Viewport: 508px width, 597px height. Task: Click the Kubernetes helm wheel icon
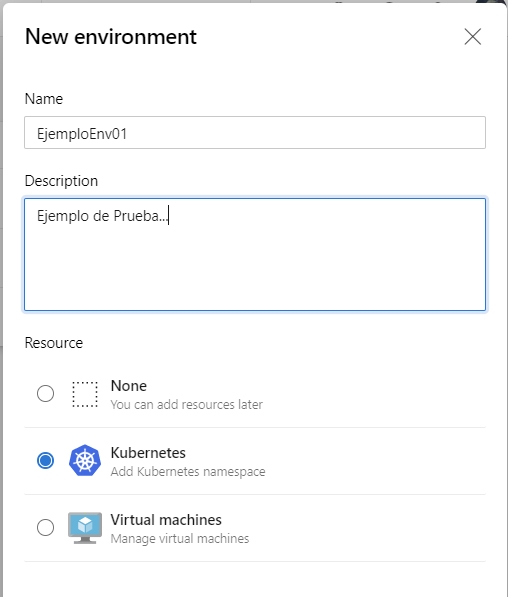[85, 460]
